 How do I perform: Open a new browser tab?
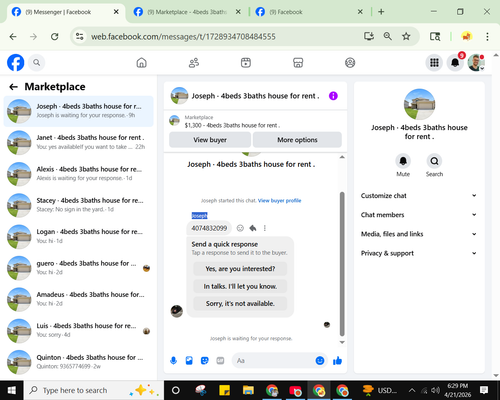[381, 12]
